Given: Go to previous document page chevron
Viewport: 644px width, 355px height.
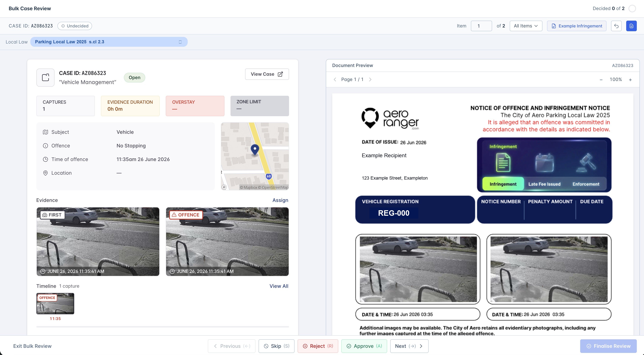Looking at the screenshot, I should tap(335, 79).
